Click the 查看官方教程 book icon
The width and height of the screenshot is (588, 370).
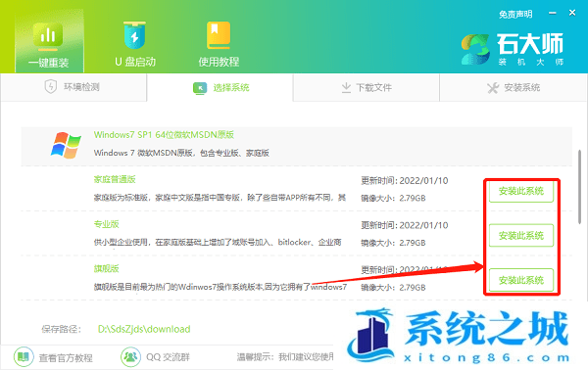(24, 357)
